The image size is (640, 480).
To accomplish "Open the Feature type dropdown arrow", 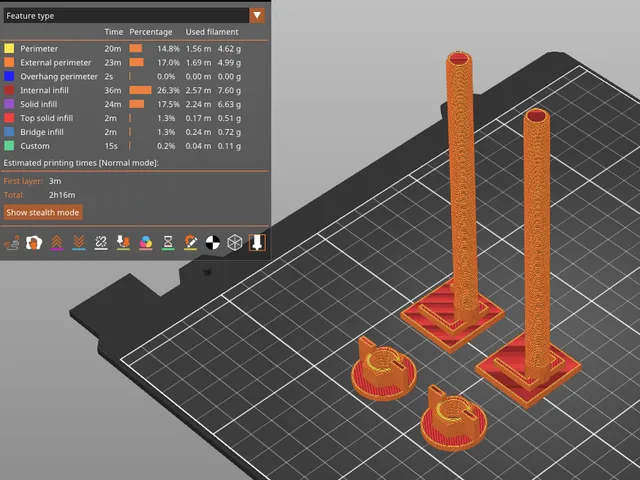I will (x=257, y=16).
